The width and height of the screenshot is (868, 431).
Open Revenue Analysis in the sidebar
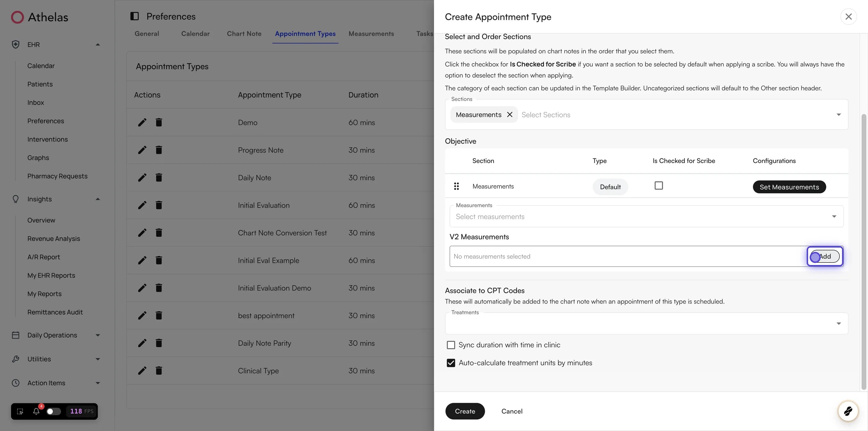54,239
